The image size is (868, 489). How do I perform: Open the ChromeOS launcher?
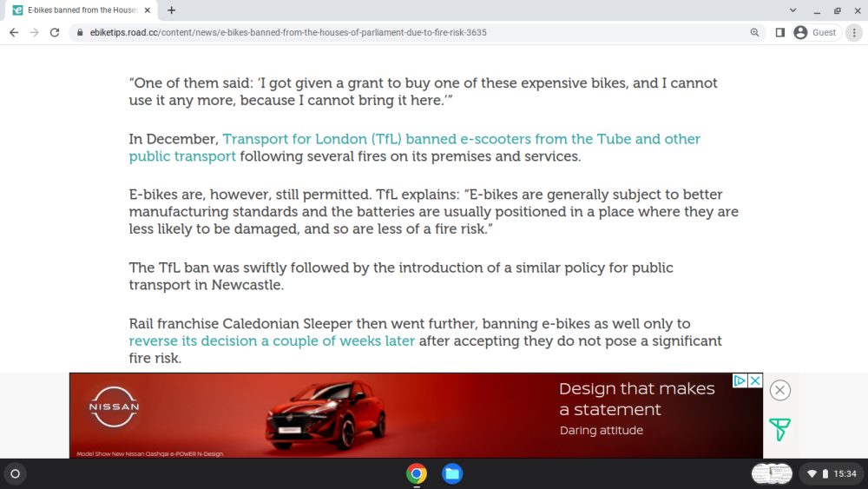pos(16,473)
